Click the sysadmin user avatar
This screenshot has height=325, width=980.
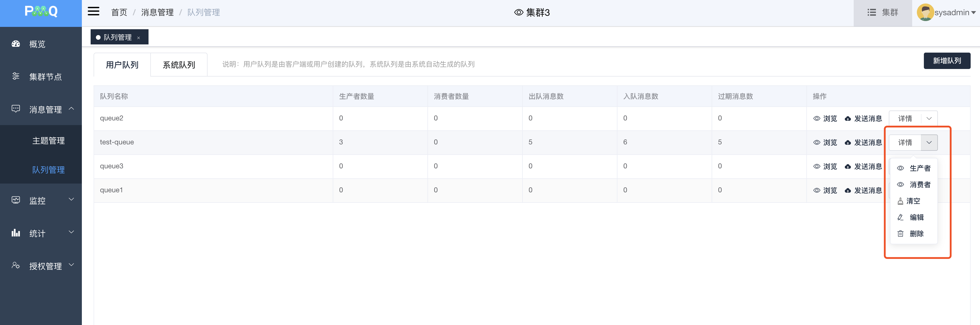(925, 13)
